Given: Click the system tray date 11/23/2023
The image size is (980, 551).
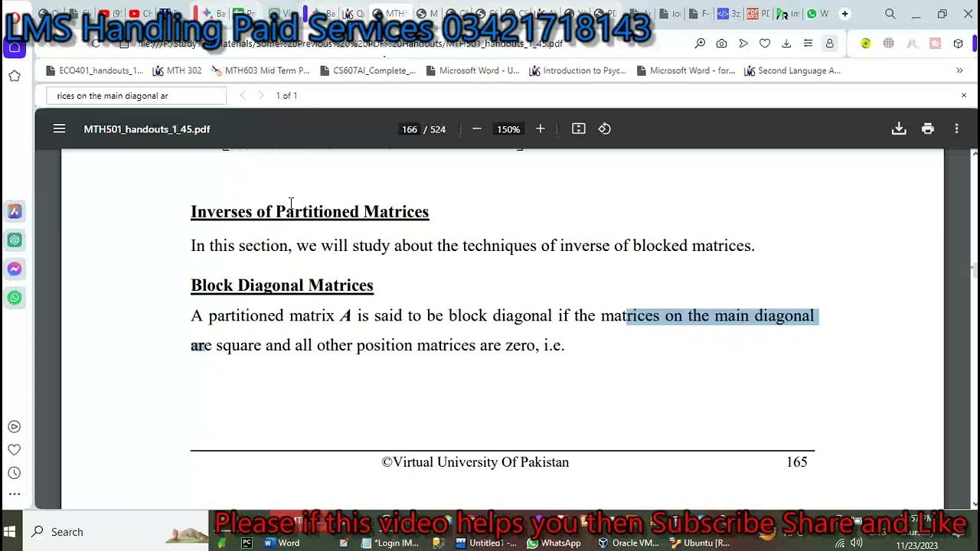Looking at the screenshot, I should (917, 546).
